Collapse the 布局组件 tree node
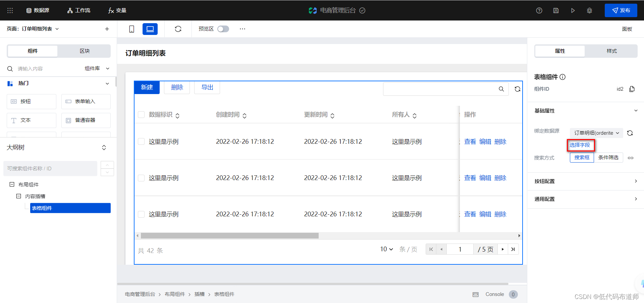Screen dimensions: 644x303 coord(12,184)
